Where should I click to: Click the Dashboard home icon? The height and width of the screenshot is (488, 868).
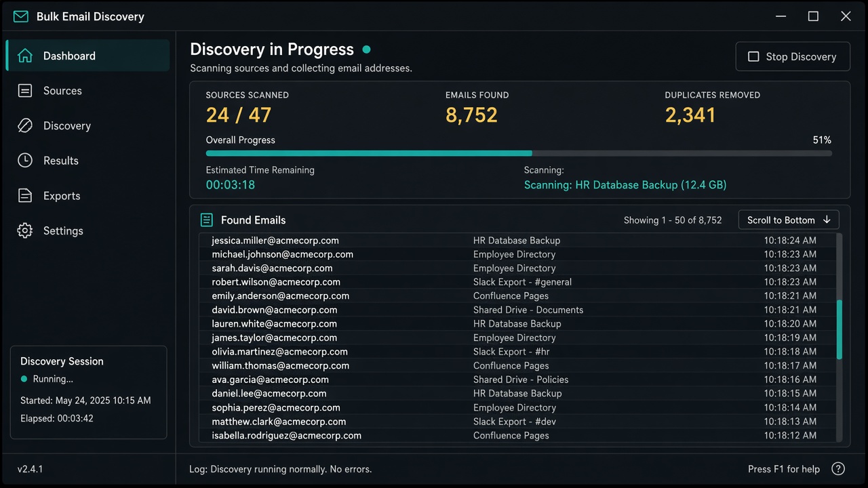point(25,56)
